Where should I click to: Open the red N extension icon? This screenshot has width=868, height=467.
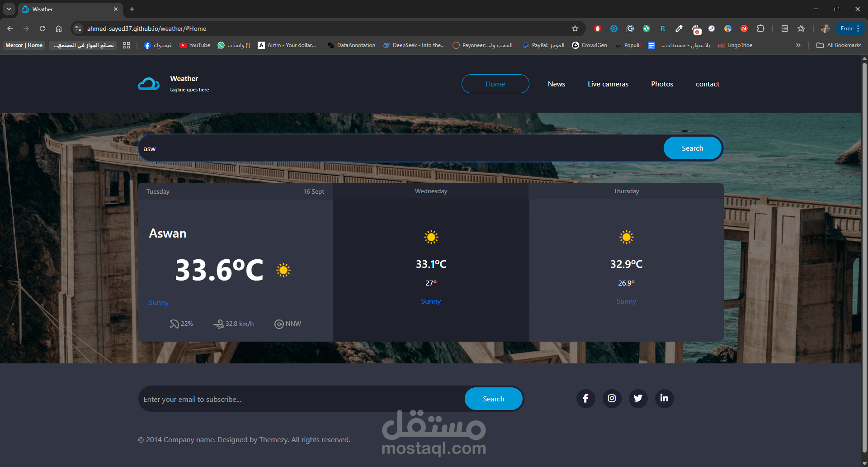click(744, 29)
